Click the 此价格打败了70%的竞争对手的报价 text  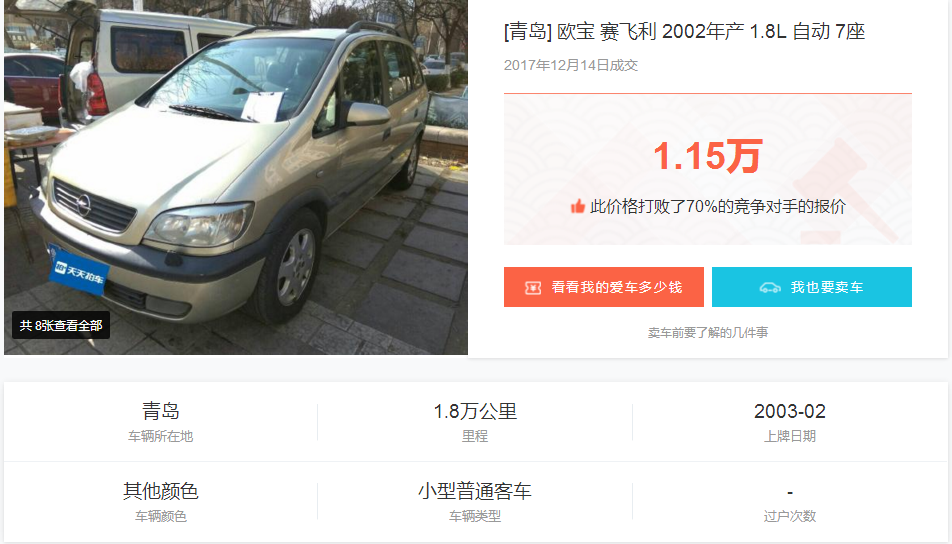pyautogui.click(x=718, y=206)
